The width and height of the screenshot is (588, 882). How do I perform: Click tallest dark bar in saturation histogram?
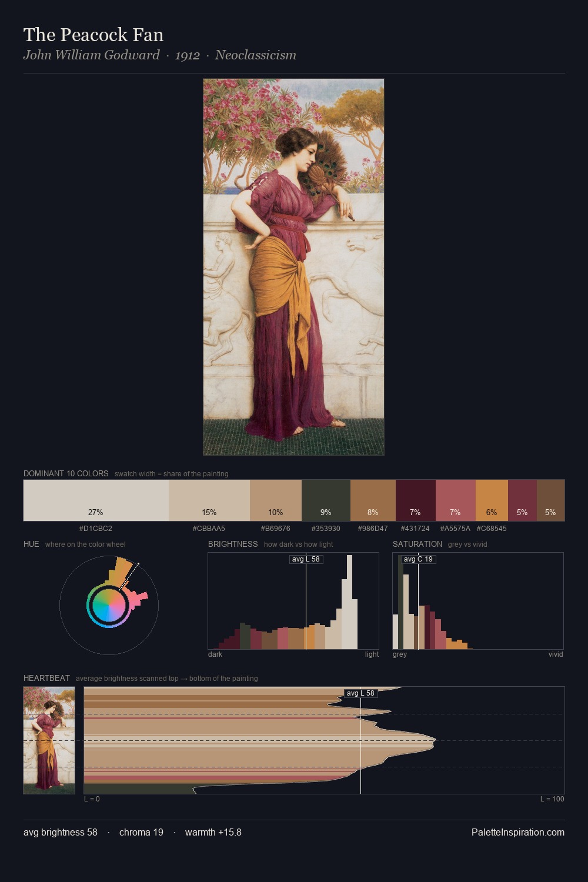point(400,602)
